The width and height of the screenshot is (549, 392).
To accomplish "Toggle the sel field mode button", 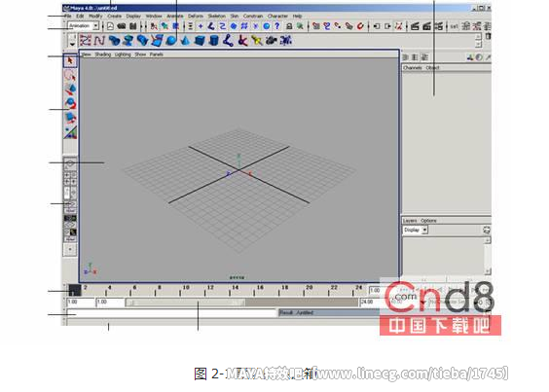I will point(455,26).
